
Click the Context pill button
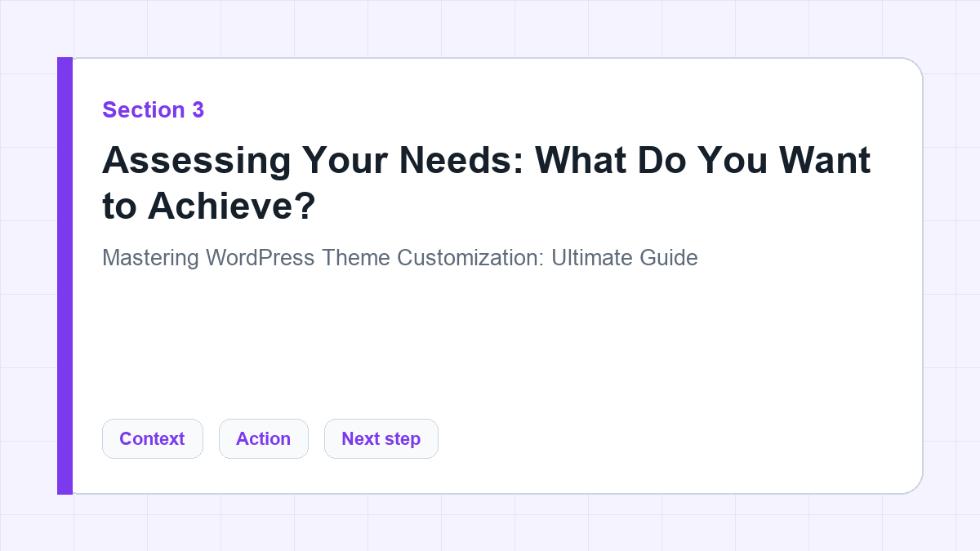click(153, 439)
